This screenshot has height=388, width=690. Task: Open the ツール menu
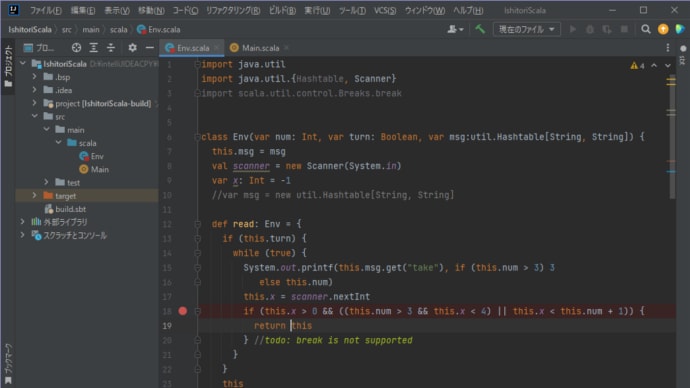pyautogui.click(x=352, y=10)
